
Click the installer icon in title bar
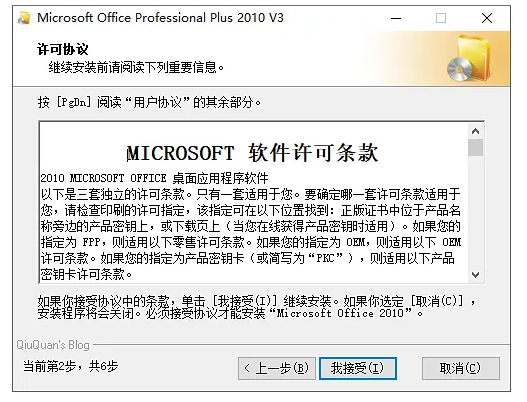24,18
